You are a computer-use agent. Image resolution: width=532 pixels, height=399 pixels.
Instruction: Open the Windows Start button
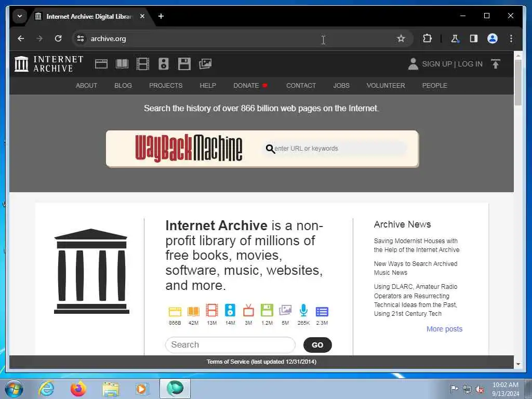click(x=14, y=389)
